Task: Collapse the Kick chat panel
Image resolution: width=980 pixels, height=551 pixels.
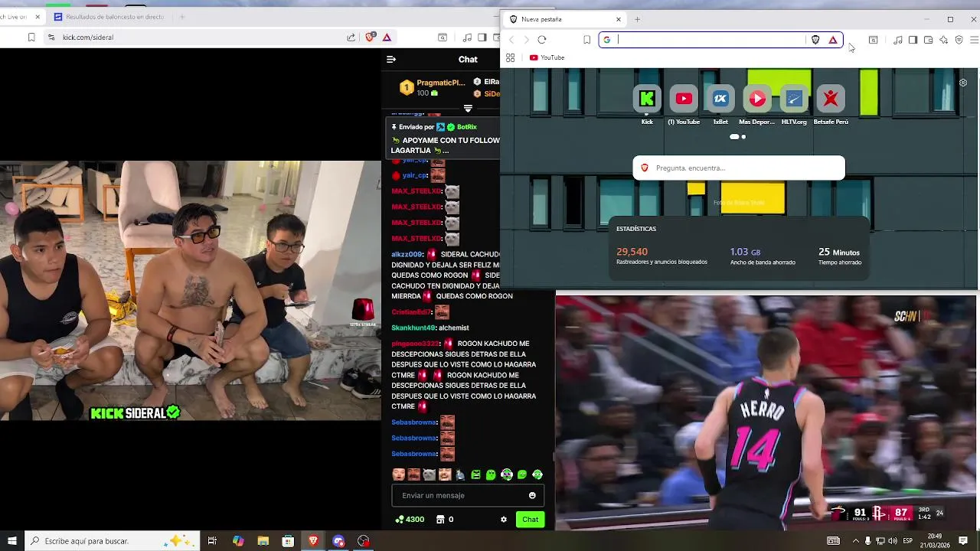Action: 391,59
